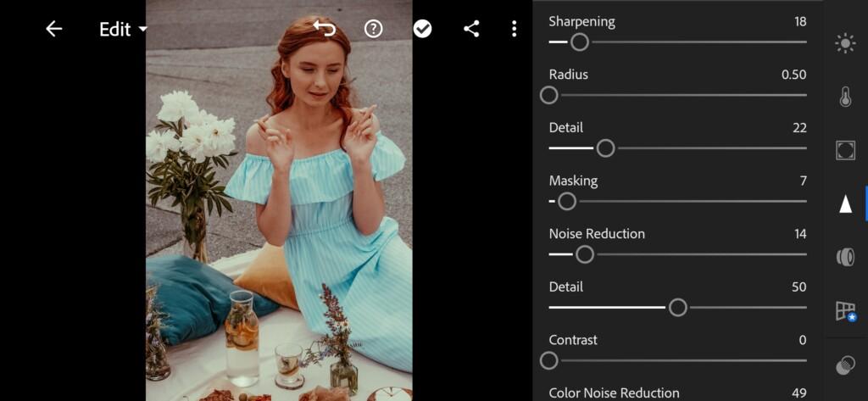Image resolution: width=868 pixels, height=401 pixels.
Task: Tap the photo preview of the woman
Action: tap(279, 200)
